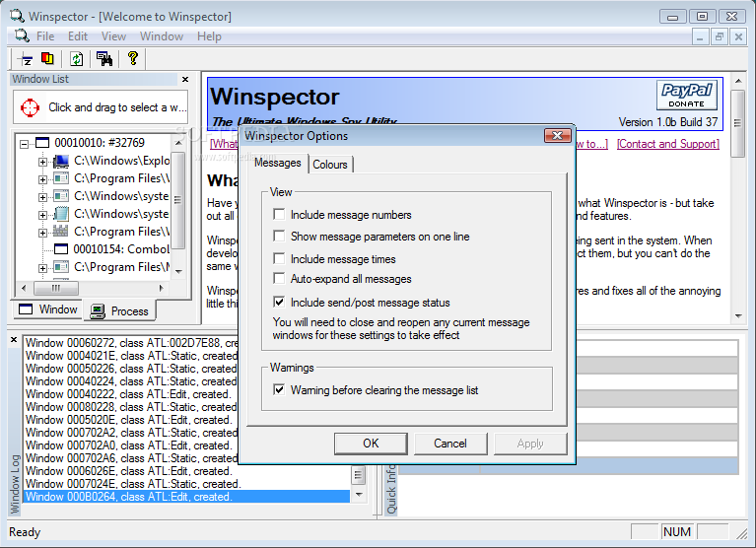Expand the first C:\Program Files tree node
Screen dimensions: 756x548
point(43,179)
